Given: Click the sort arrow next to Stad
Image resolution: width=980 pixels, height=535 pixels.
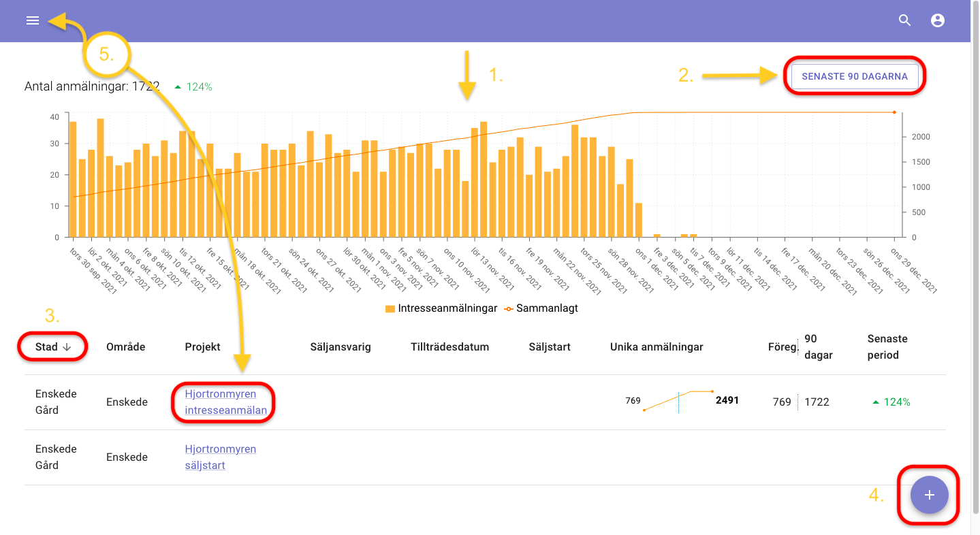Looking at the screenshot, I should coord(67,347).
